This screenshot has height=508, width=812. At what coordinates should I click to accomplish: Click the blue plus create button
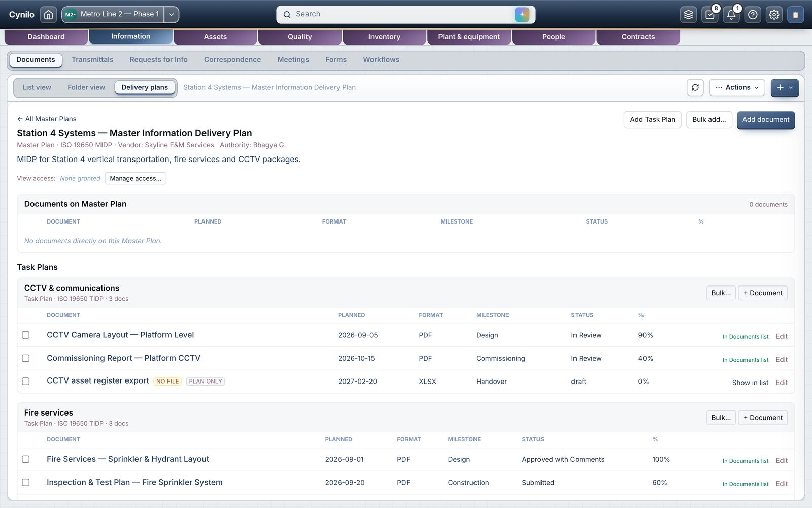point(785,87)
